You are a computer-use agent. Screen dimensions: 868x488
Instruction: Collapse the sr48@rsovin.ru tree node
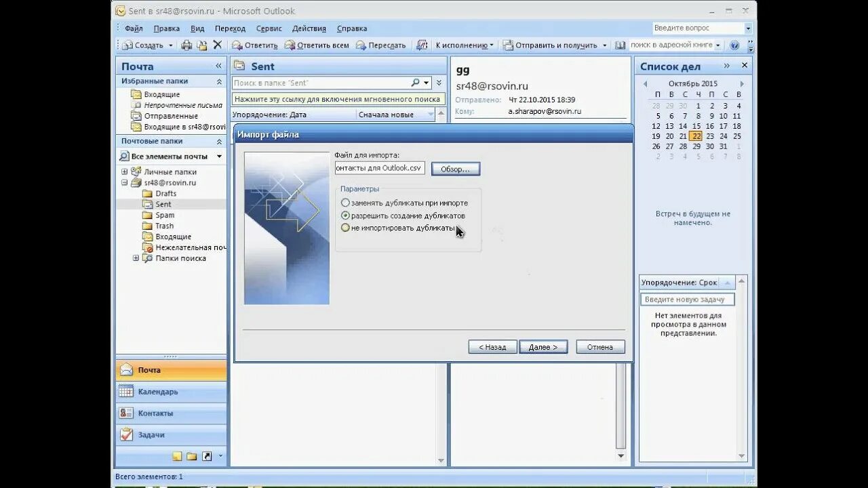[125, 183]
